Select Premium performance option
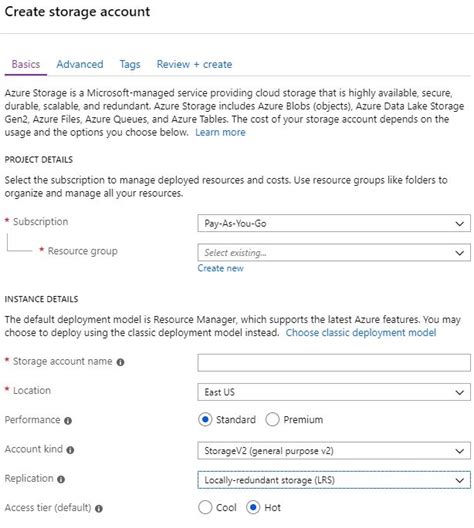 pyautogui.click(x=272, y=420)
